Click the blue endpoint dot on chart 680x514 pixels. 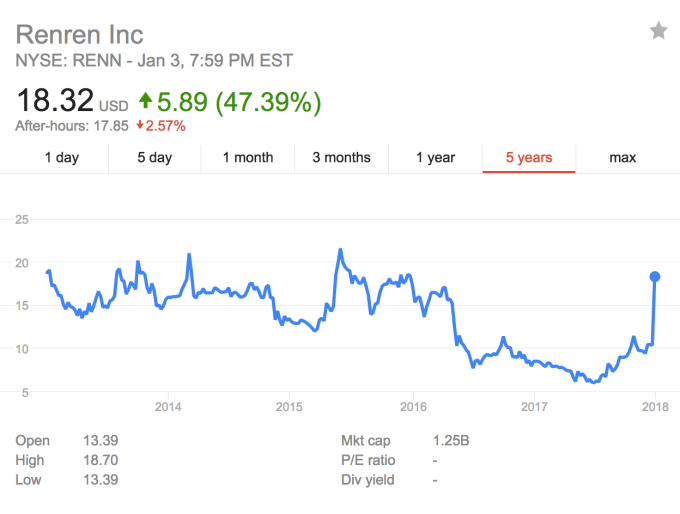(656, 276)
